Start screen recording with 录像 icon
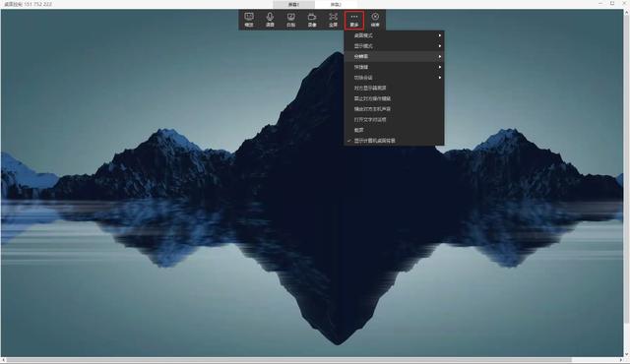The width and height of the screenshot is (630, 364). [312, 20]
